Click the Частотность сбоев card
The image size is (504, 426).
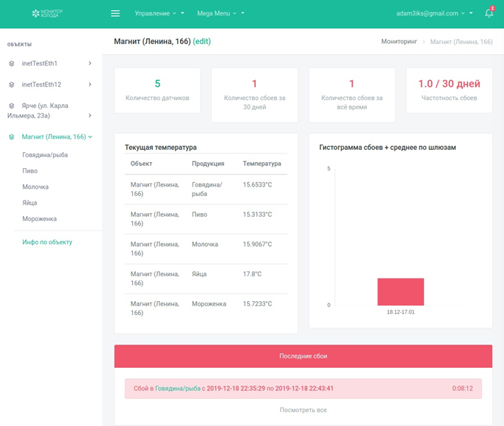point(449,90)
